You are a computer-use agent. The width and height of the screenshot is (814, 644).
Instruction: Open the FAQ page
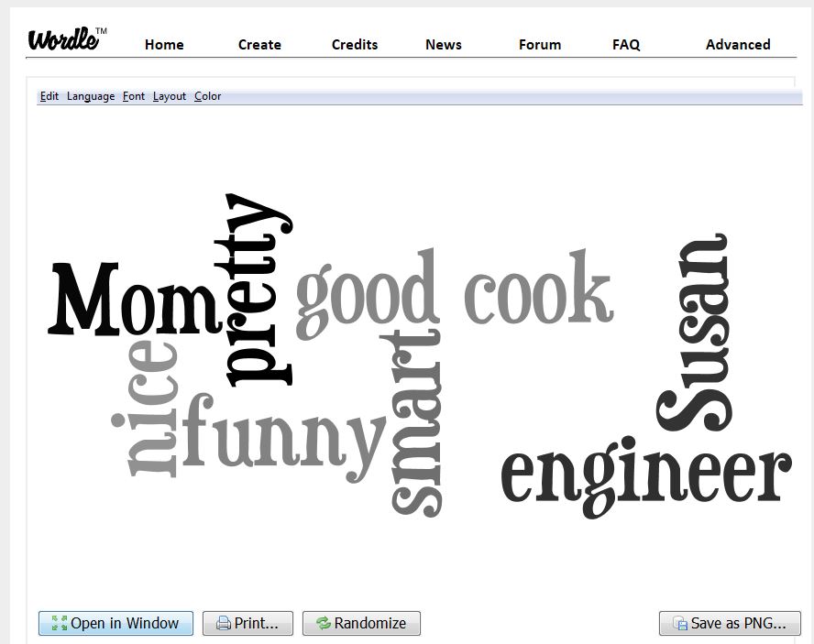click(x=626, y=45)
